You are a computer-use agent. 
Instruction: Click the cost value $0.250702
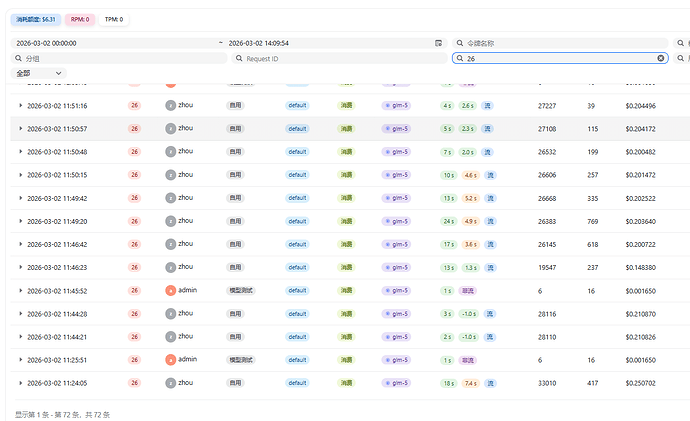coord(640,383)
